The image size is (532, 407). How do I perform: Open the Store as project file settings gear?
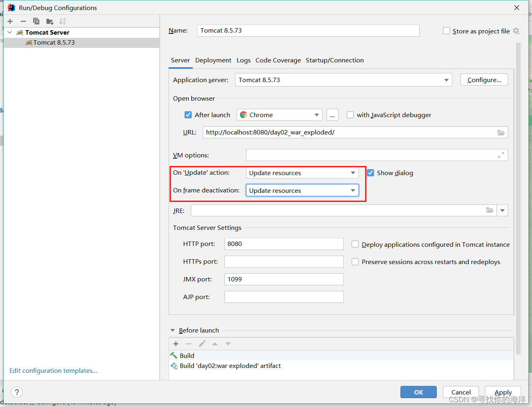pyautogui.click(x=516, y=31)
